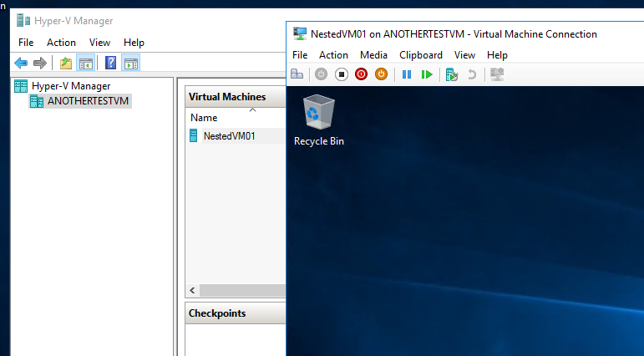Shut down the VM with the red power icon
Screen dimensions: 644x356
[362, 74]
